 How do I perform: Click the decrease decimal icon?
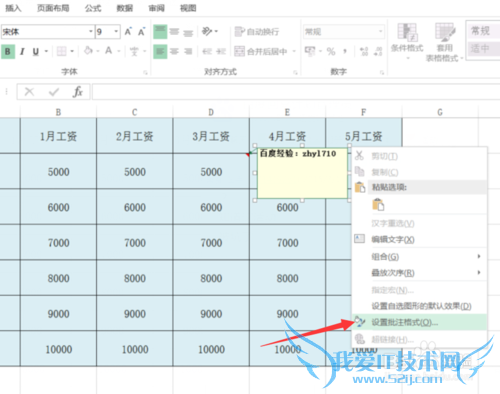[x=378, y=51]
